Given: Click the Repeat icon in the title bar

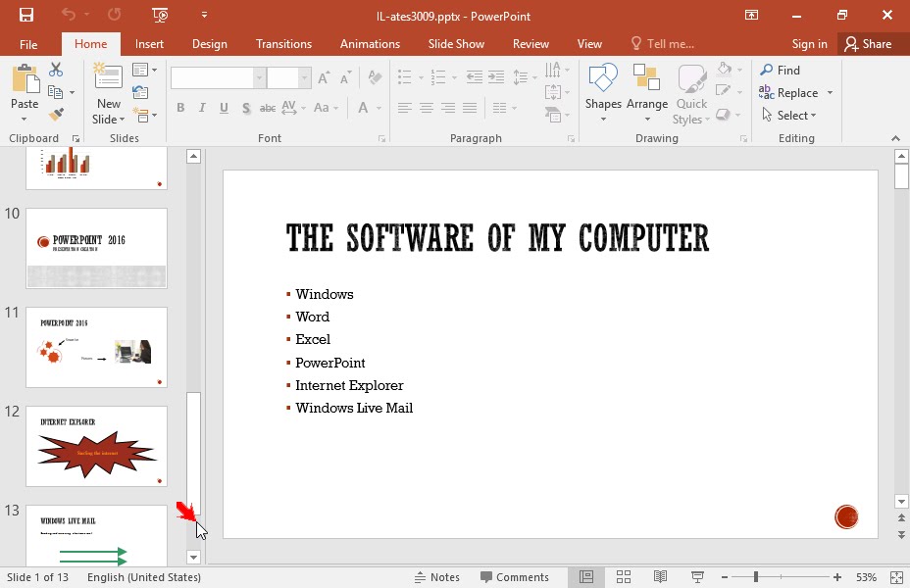Looking at the screenshot, I should 115,15.
